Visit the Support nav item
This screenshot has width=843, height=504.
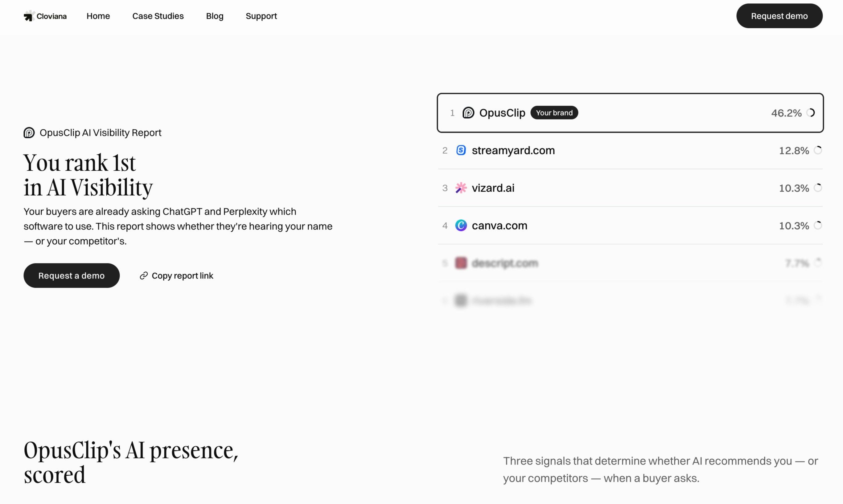point(261,16)
